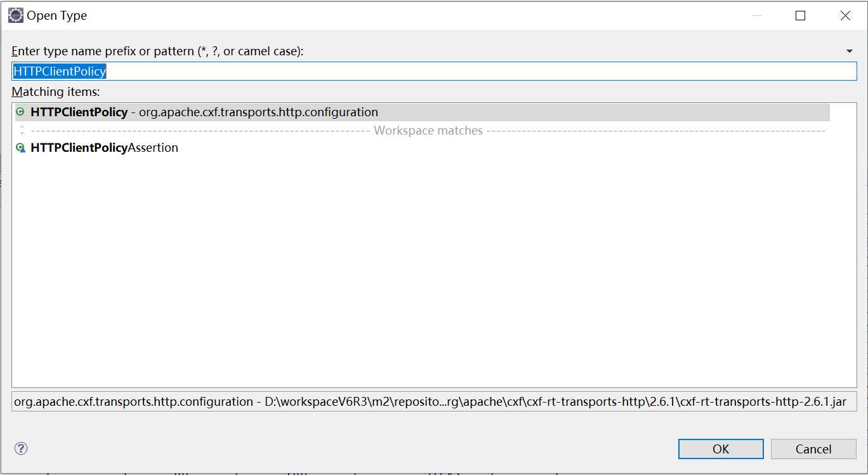This screenshot has width=868, height=475.
Task: Click the Cancel button
Action: 813,449
